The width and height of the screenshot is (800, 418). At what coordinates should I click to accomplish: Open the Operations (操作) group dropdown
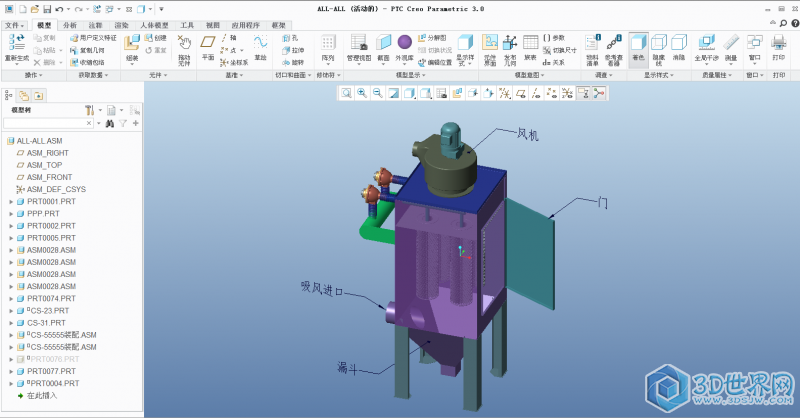(x=34, y=75)
